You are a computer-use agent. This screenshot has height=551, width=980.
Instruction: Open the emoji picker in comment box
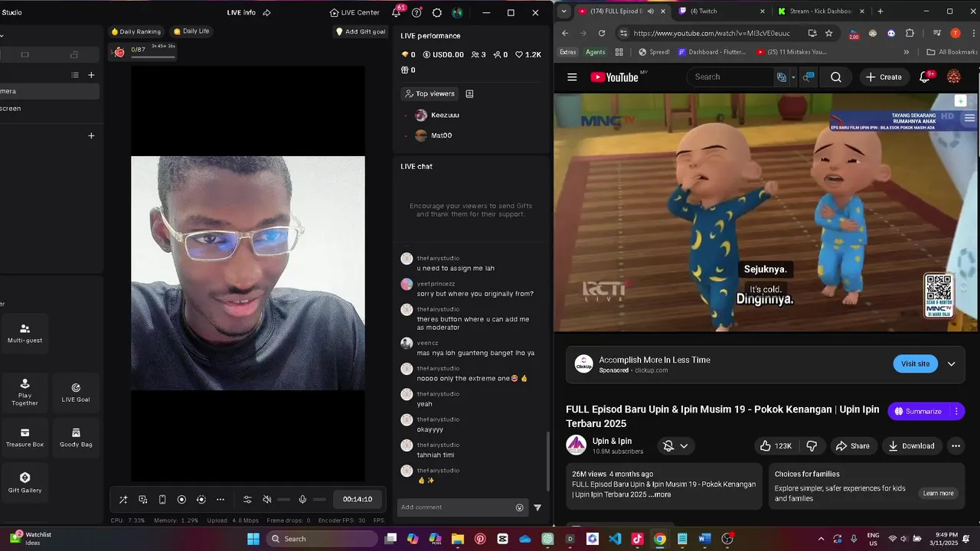tap(520, 507)
